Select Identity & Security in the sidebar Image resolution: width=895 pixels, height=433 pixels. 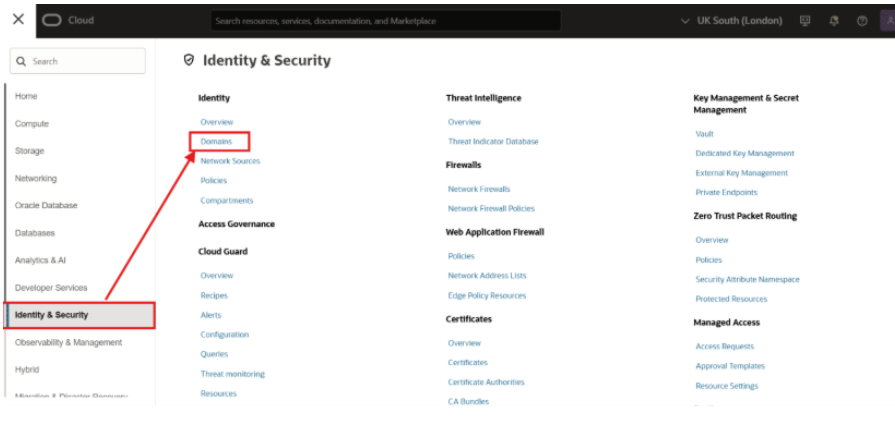[x=79, y=315]
